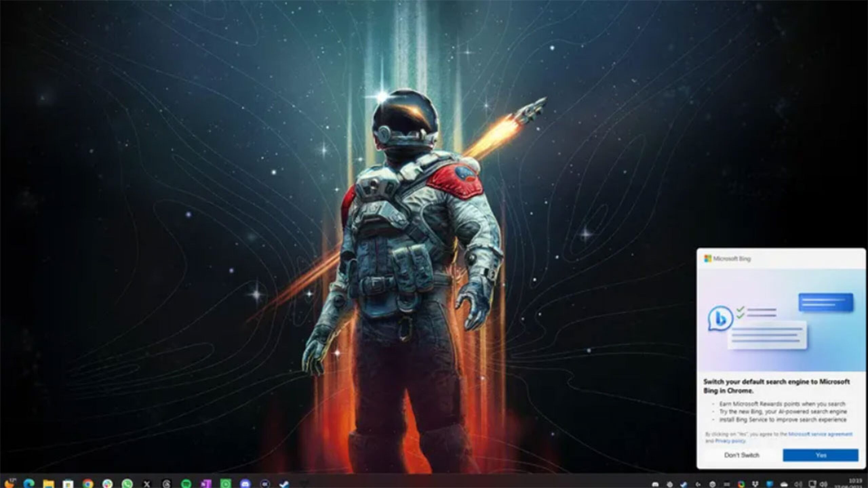Launch OneNote from the taskbar
868x488 pixels.
[x=206, y=484]
